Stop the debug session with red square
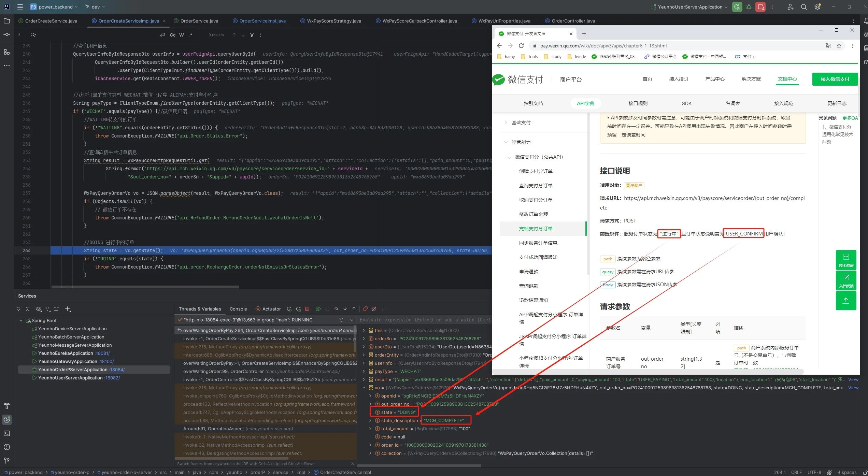This screenshot has width=868, height=476. (x=307, y=309)
